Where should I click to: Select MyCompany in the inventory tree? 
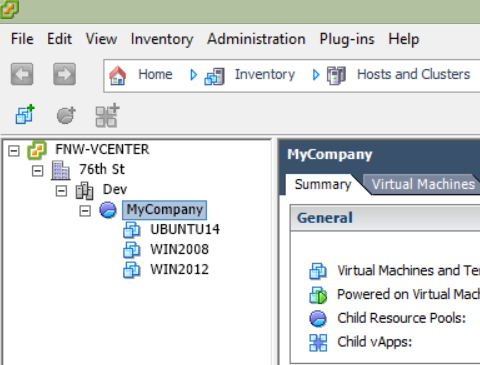point(165,210)
